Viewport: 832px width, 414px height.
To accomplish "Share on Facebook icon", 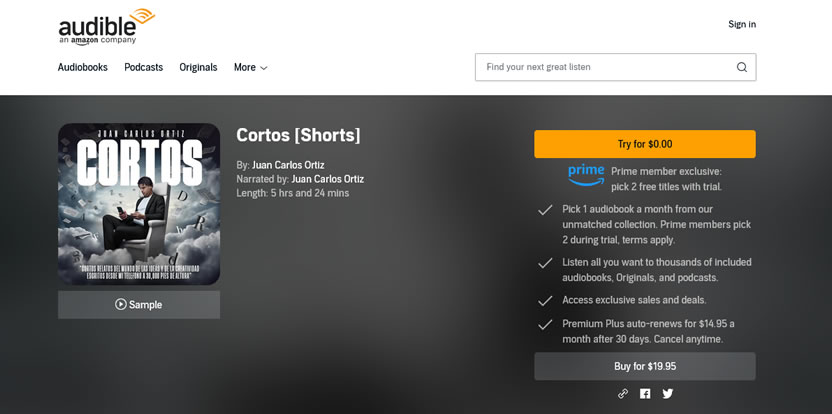I will tap(645, 394).
